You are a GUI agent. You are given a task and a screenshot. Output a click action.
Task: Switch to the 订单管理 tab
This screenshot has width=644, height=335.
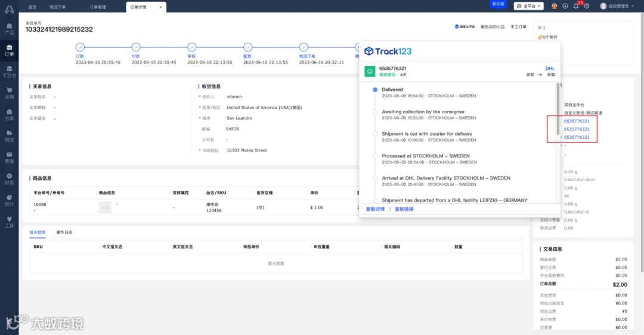(x=98, y=7)
